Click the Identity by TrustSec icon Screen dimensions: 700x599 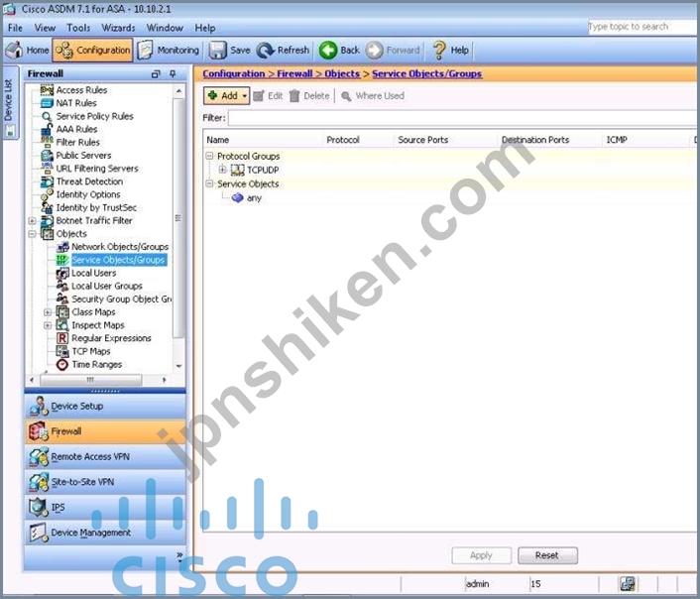click(47, 207)
